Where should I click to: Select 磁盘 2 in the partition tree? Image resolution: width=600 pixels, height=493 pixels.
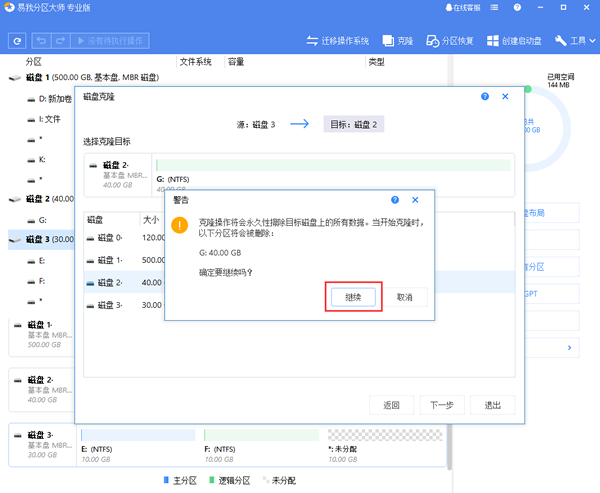(x=41, y=199)
